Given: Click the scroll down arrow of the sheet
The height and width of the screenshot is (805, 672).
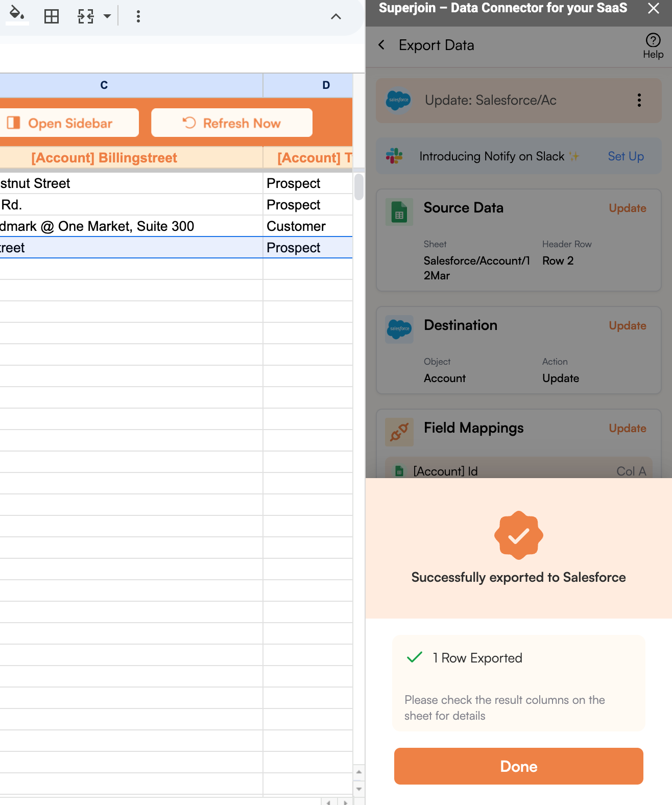Looking at the screenshot, I should [359, 789].
